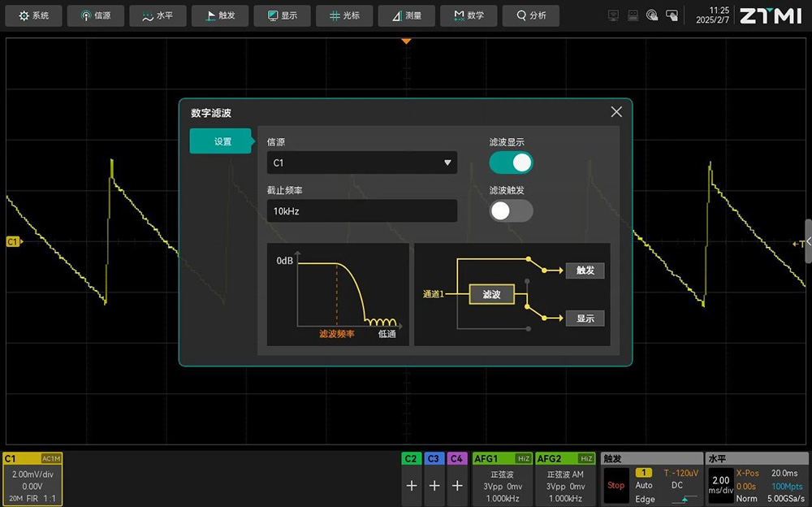Enable the 滤波触发 filter trigger toggle

[x=511, y=210]
